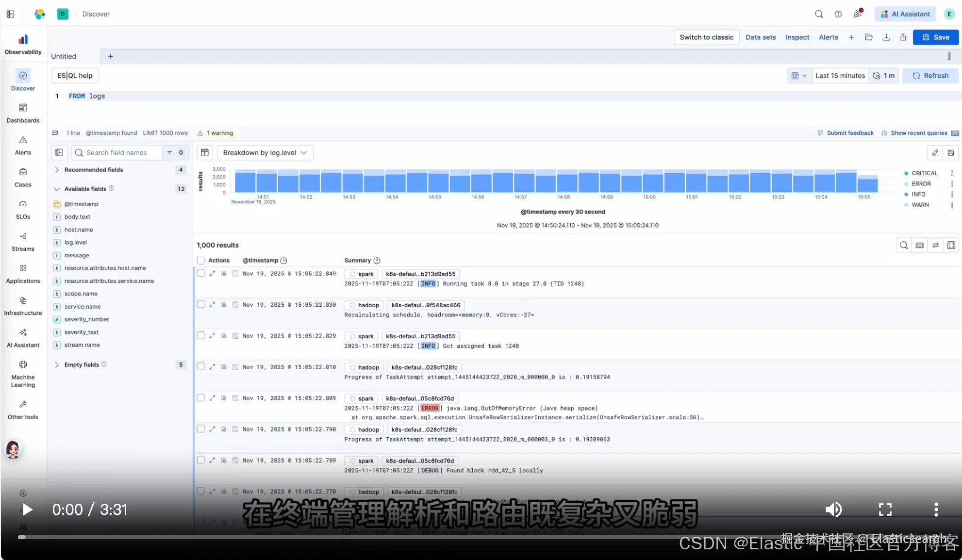The image size is (962, 560).
Task: Toggle the field sidebar collapse icon
Action: 59,153
